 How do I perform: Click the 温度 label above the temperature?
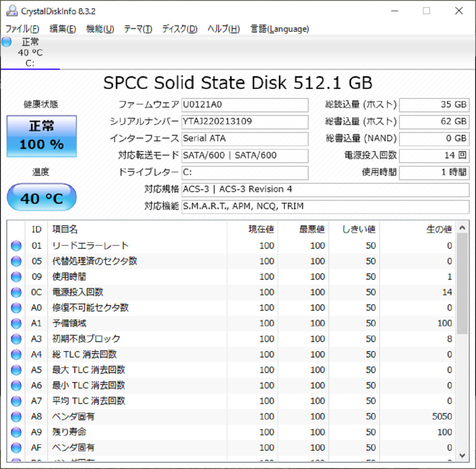point(40,172)
